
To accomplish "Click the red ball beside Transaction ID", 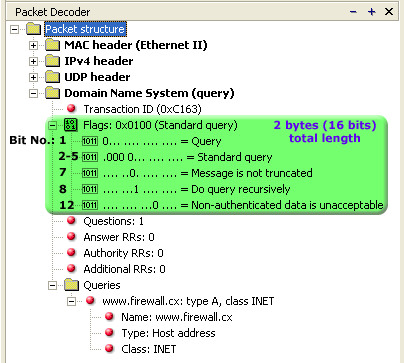I will (71, 108).
